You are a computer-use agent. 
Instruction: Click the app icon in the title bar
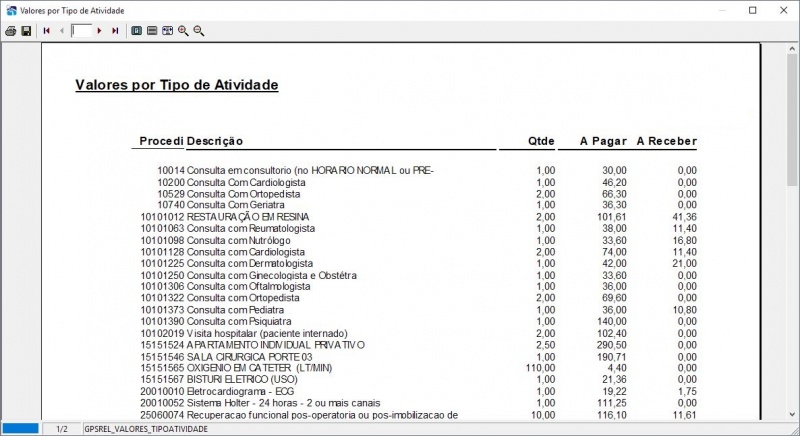(11, 10)
